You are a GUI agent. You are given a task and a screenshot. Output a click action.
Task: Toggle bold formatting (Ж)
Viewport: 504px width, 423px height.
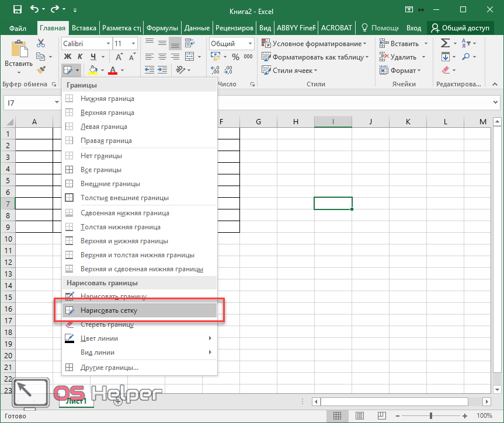[x=68, y=57]
